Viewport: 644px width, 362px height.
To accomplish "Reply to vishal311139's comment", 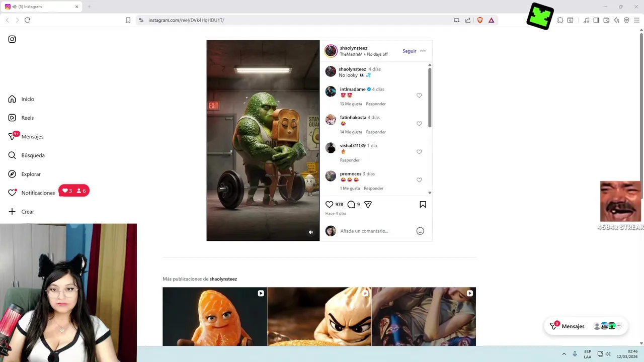I will pyautogui.click(x=350, y=160).
